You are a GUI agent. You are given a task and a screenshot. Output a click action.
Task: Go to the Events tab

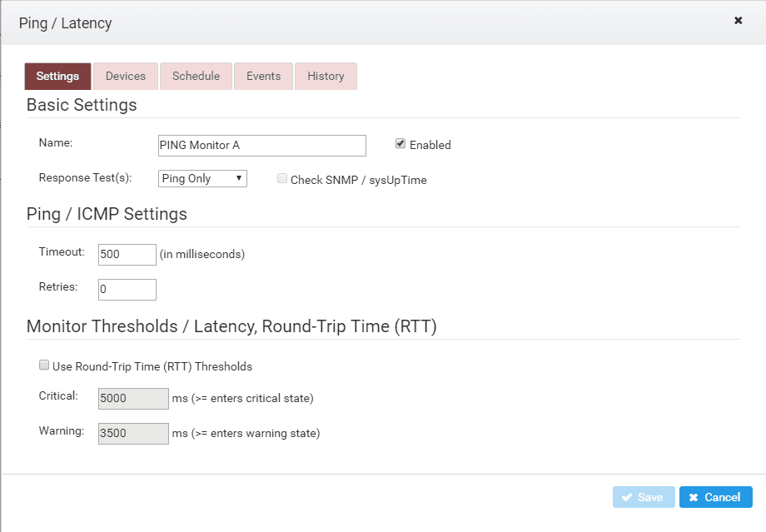tap(263, 77)
